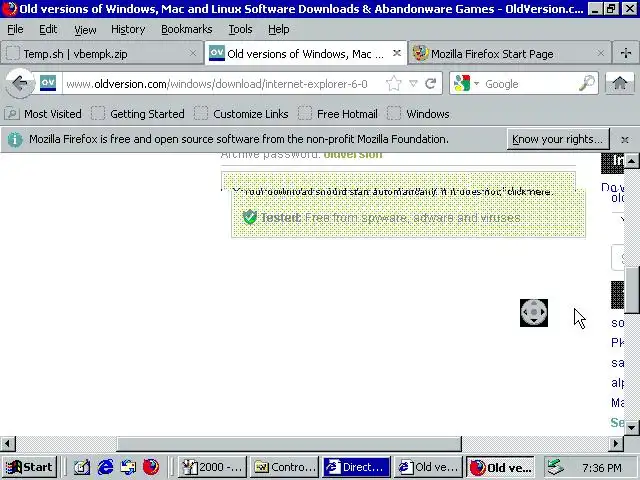The width and height of the screenshot is (640, 480).
Task: Click the Know your rights button
Action: (x=558, y=139)
